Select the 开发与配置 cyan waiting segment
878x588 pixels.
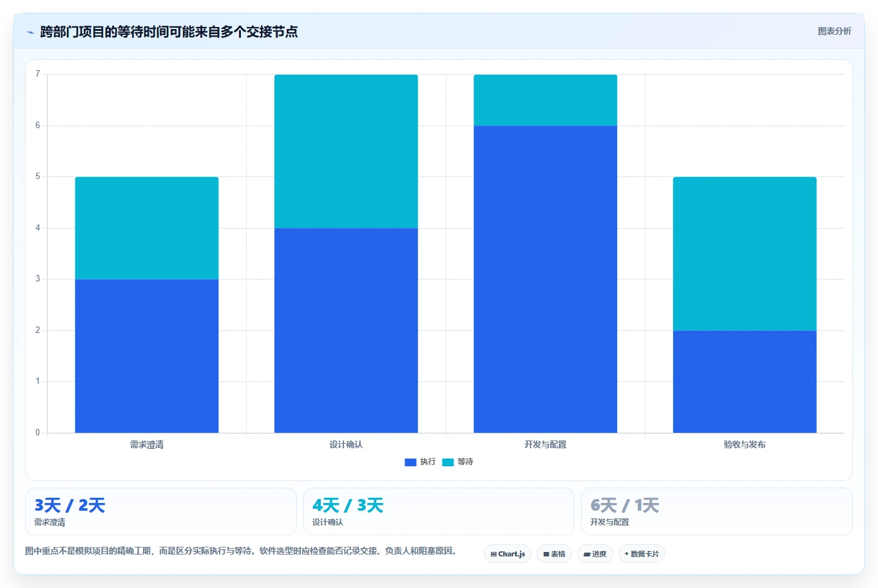[546, 100]
